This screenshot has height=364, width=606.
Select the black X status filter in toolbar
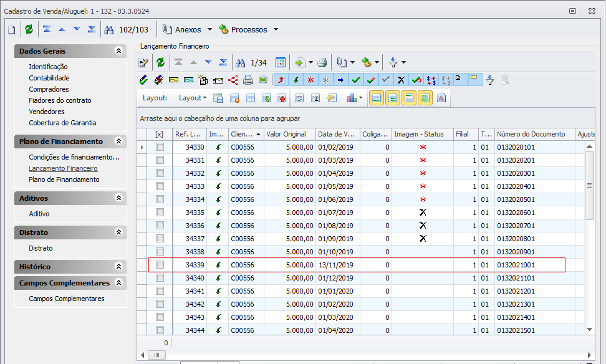coord(401,80)
